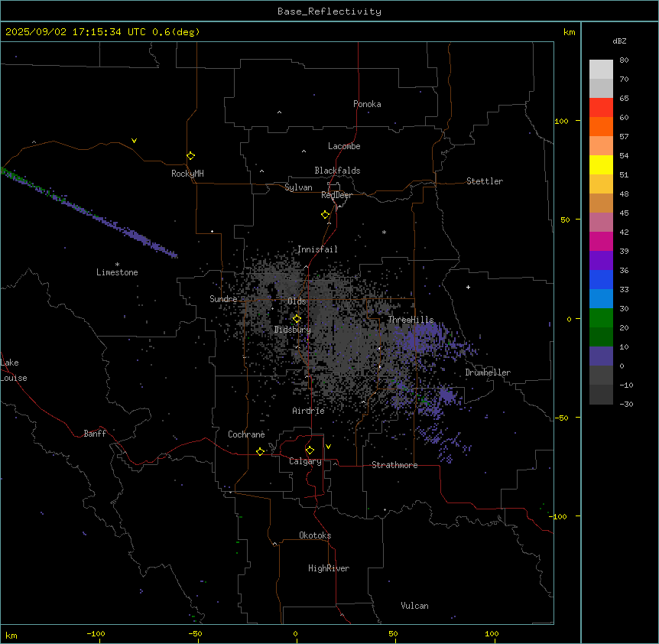Select the RedDeer city label
Viewport: 659px width, 644px height.
336,195
